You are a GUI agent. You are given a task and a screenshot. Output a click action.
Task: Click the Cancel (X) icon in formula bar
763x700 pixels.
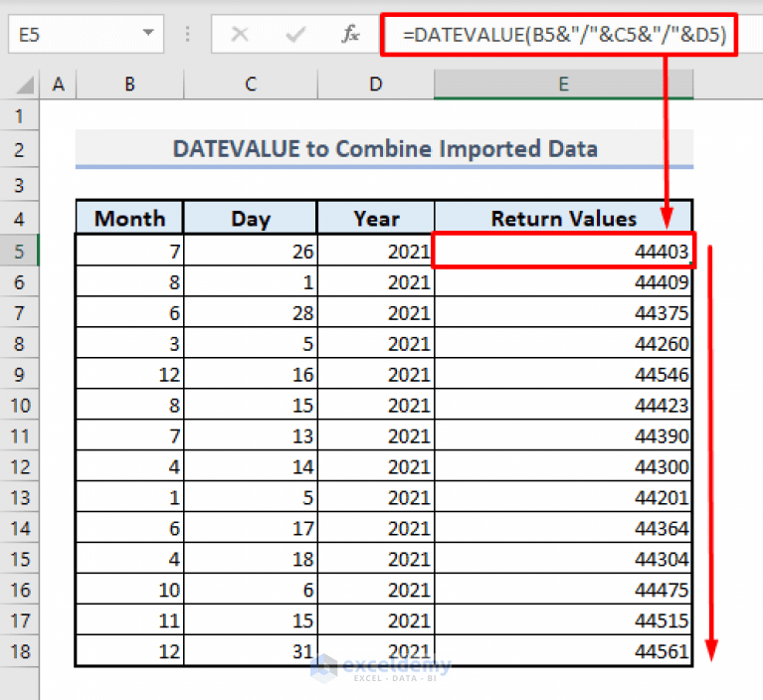pyautogui.click(x=240, y=35)
